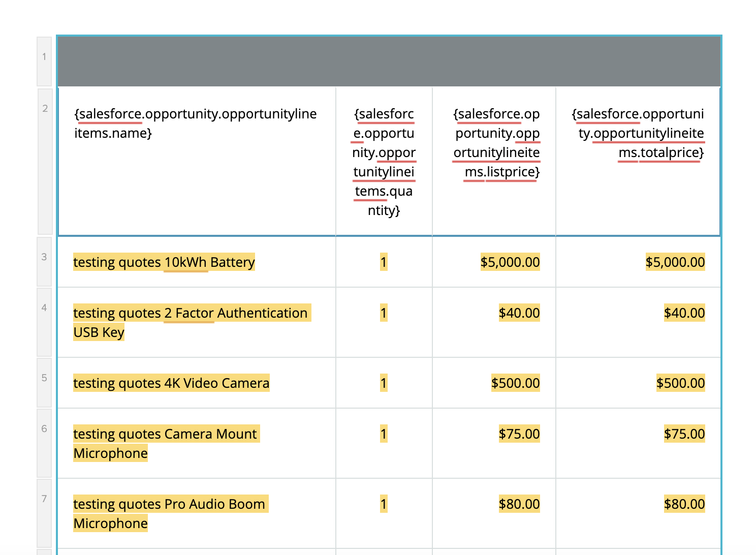Click the $500.00 list price cell

pyautogui.click(x=494, y=383)
